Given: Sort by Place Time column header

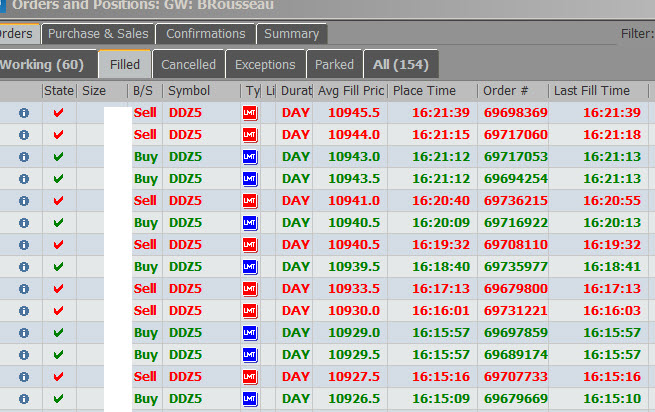Looking at the screenshot, I should 432,91.
